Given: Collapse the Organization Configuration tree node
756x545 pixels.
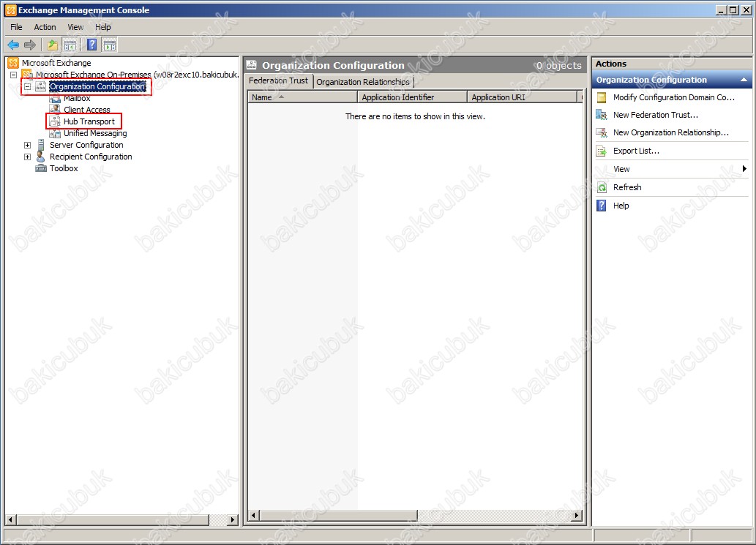Looking at the screenshot, I should click(x=28, y=87).
